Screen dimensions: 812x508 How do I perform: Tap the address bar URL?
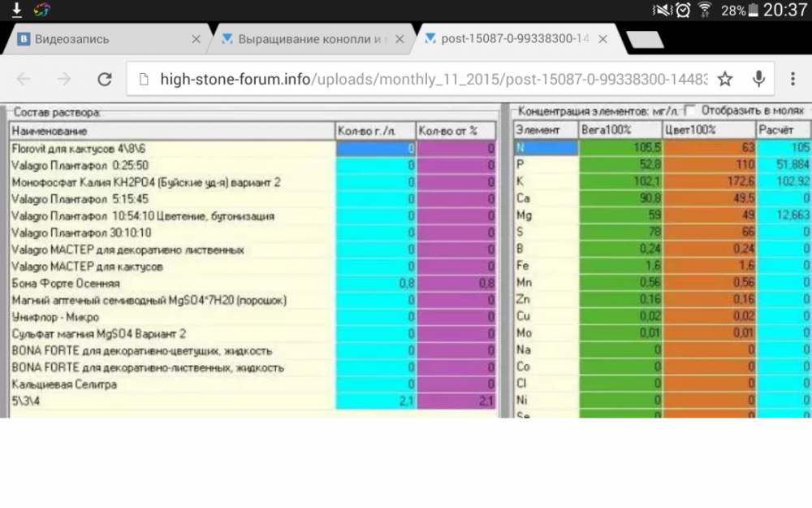[x=434, y=79]
